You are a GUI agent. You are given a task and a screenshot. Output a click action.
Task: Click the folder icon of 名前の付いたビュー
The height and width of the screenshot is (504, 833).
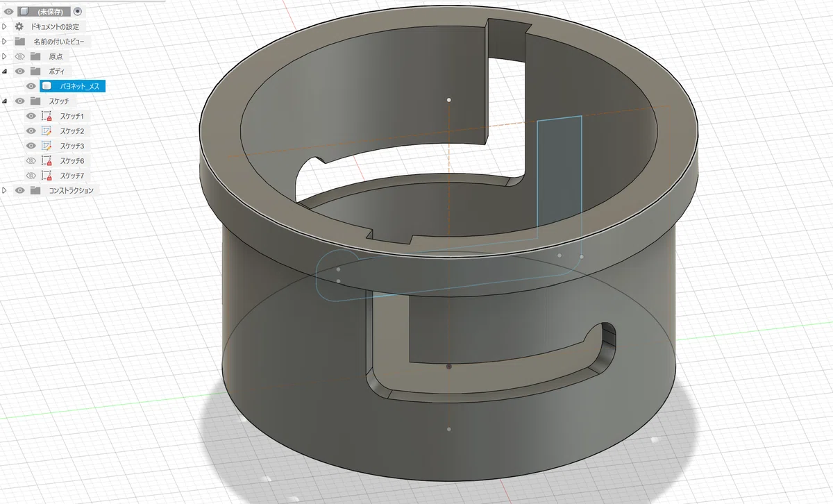click(19, 42)
